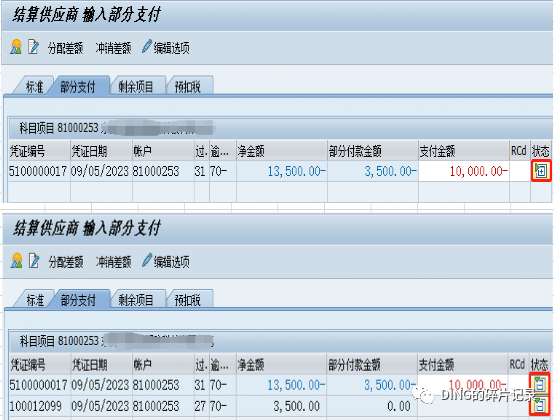This screenshot has width=554, height=420.
Task: Click date 09/05/2023 in upper window row
Action: click(100, 171)
